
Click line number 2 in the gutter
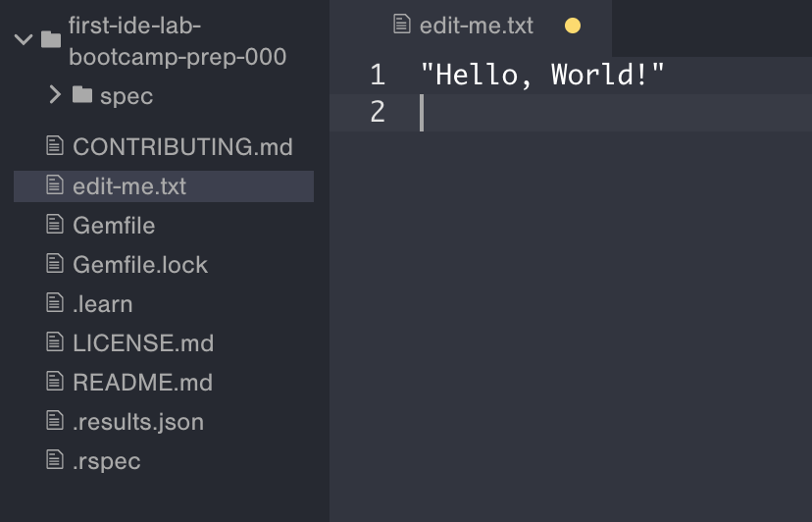point(378,112)
